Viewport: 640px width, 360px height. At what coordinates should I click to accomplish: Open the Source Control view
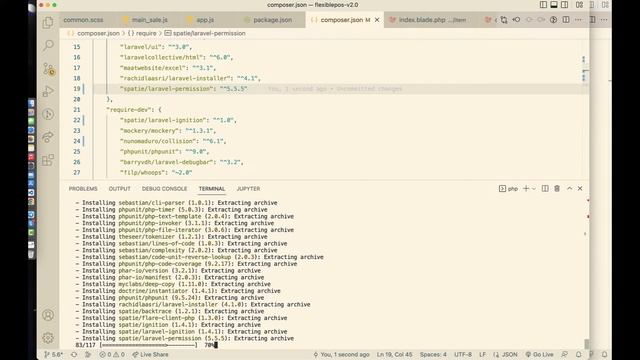pos(48,69)
